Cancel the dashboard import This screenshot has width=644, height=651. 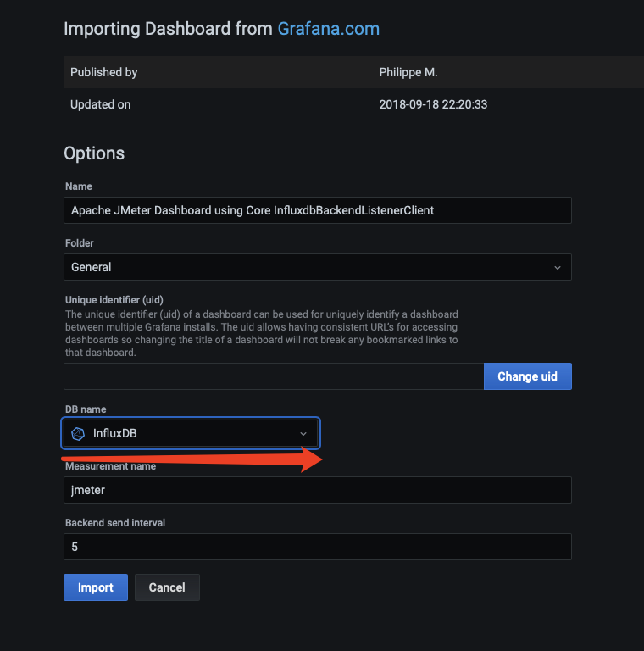coord(167,587)
